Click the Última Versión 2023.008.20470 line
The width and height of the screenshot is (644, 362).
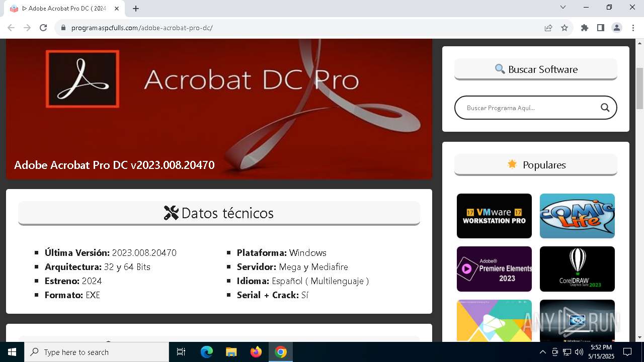click(x=111, y=253)
